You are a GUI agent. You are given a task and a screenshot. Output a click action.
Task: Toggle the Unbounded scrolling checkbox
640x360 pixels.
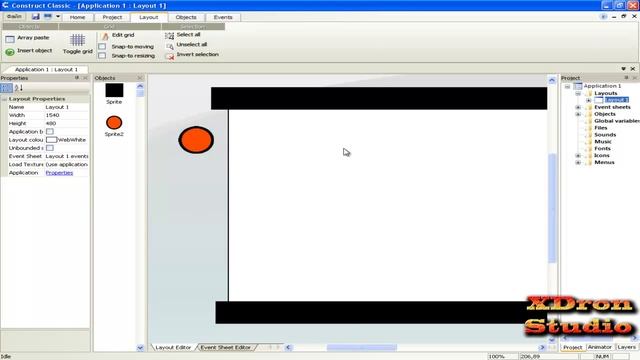click(50, 148)
